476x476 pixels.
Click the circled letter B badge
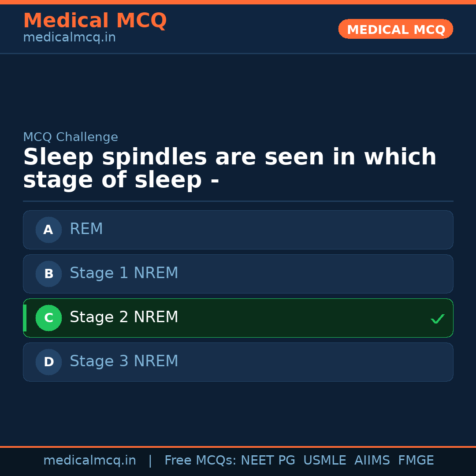pyautogui.click(x=48, y=274)
